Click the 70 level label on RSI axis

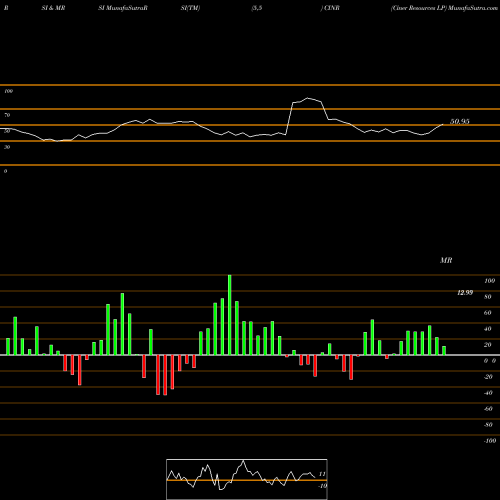pyautogui.click(x=7, y=115)
